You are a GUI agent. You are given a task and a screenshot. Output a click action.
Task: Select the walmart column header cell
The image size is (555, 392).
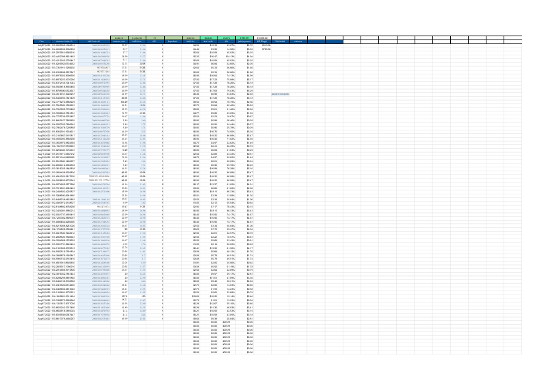[299, 42]
